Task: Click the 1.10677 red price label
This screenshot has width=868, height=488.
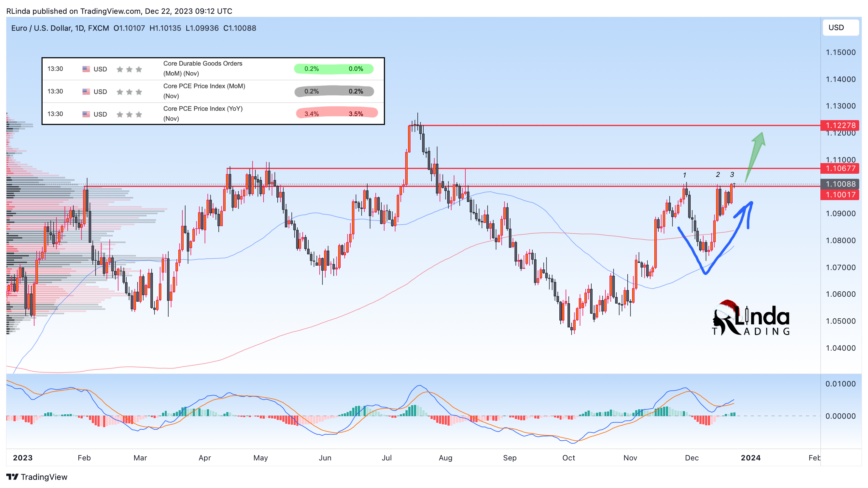Action: point(840,168)
